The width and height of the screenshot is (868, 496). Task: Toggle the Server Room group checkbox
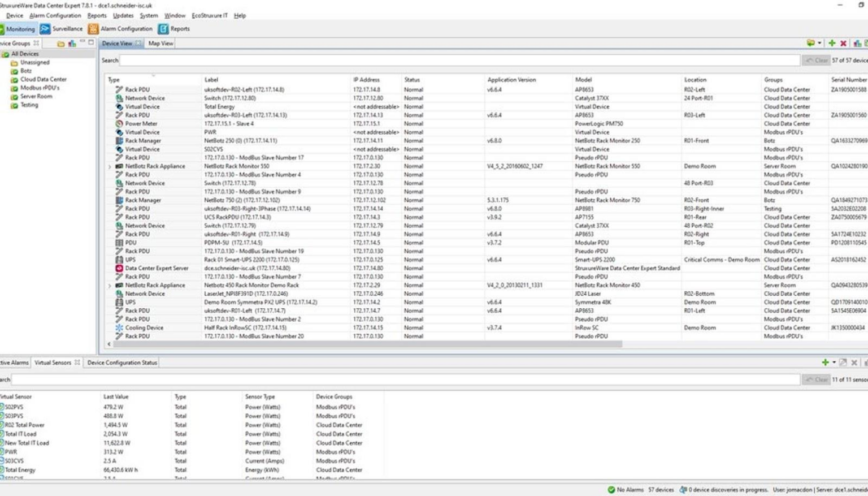click(x=13, y=96)
